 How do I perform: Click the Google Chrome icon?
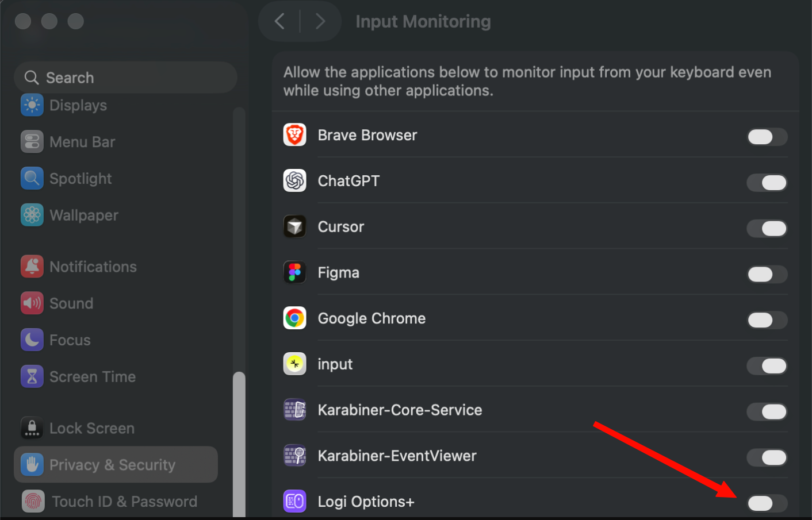[294, 318]
